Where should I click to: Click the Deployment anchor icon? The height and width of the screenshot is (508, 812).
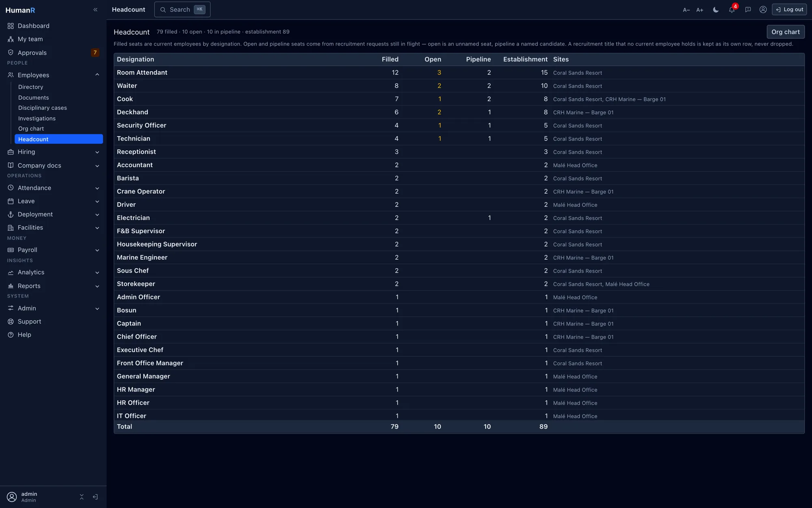[11, 215]
